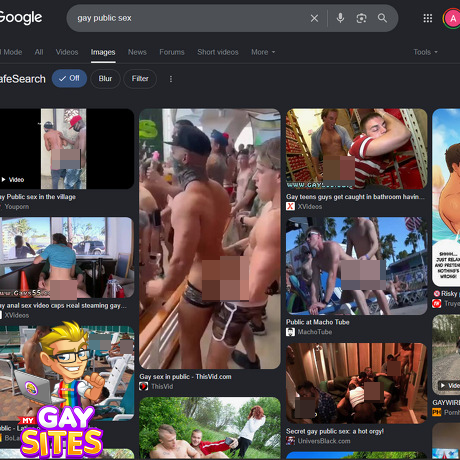Screen dimensions: 460x460
Task: Open search by image camera icon
Action: tap(361, 18)
